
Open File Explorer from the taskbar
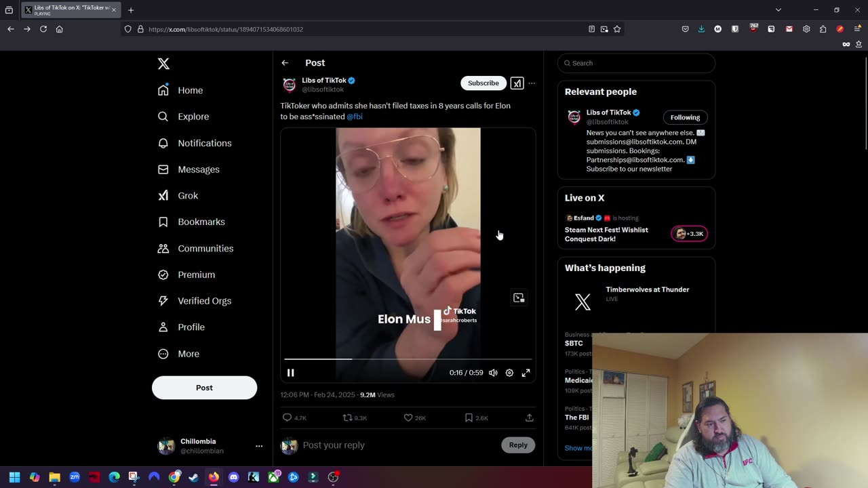point(54,477)
